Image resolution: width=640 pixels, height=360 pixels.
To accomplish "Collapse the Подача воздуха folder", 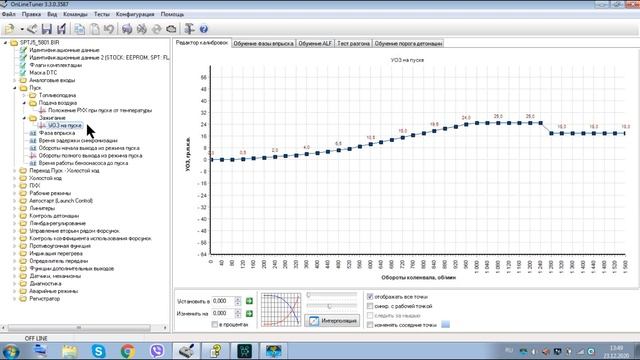I will 24,103.
